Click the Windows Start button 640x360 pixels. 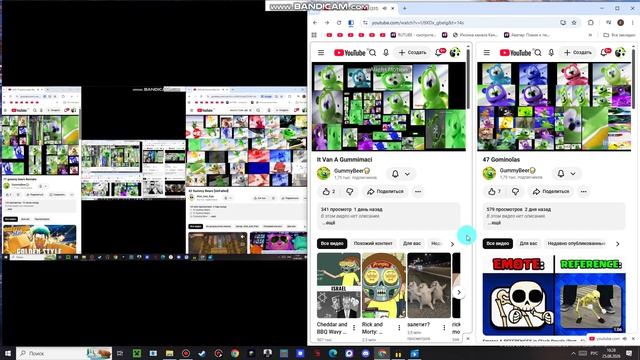[x=8, y=353]
